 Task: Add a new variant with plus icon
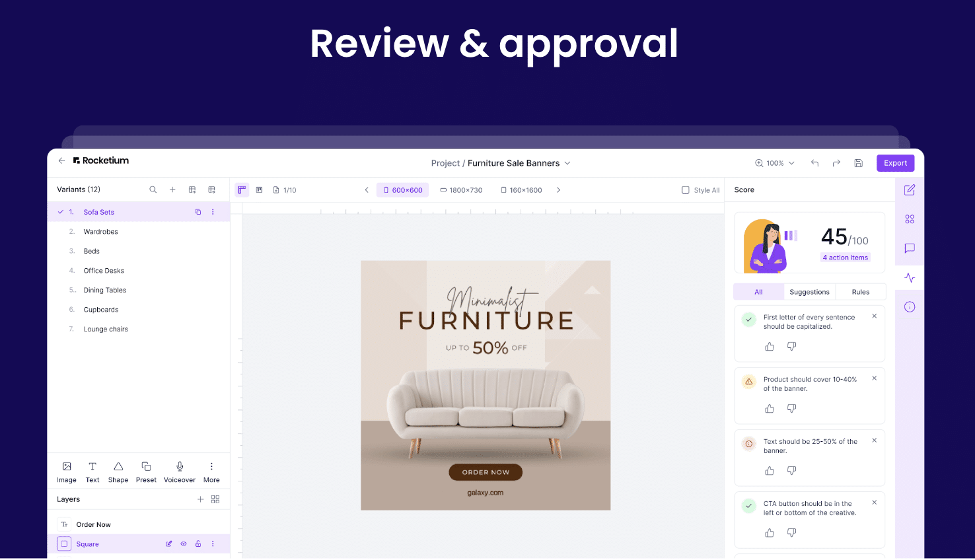(172, 190)
